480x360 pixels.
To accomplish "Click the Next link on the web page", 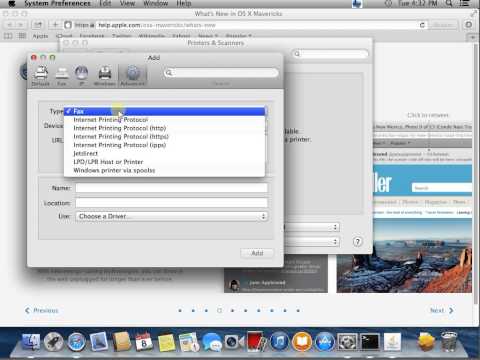I will [x=442, y=311].
